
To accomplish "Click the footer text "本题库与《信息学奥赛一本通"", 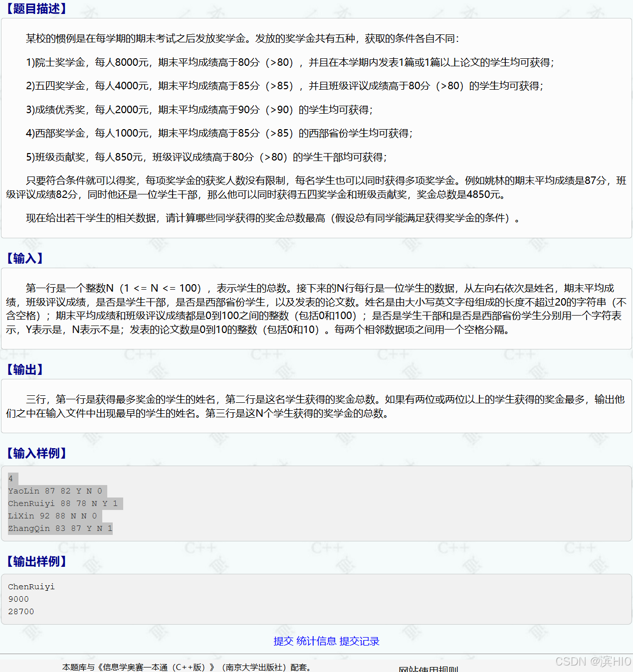I will point(187,667).
